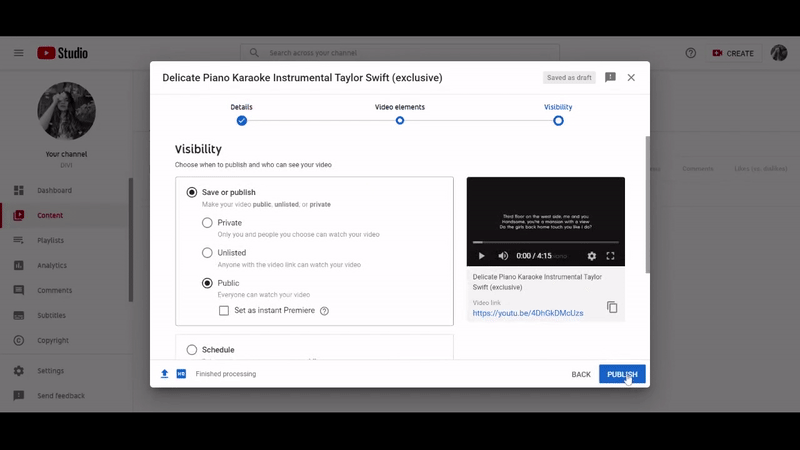Open the youtu.be video link
This screenshot has height=450, width=800.
point(528,313)
